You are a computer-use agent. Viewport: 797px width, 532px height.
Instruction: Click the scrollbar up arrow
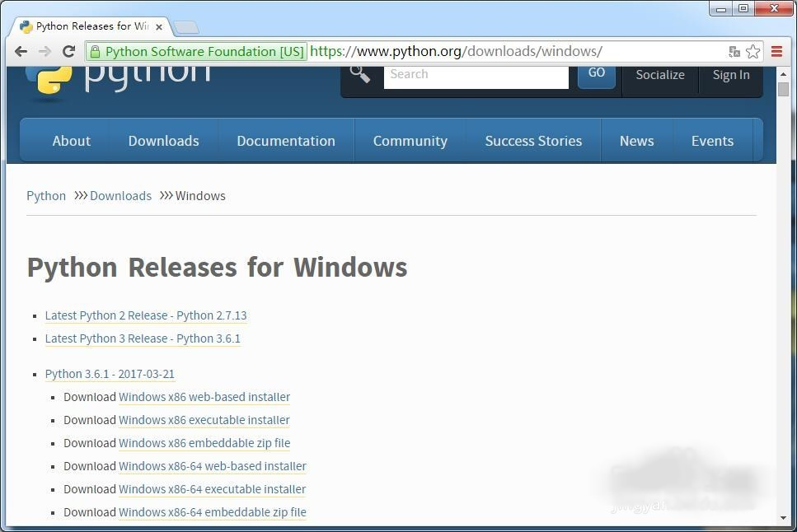tap(783, 74)
